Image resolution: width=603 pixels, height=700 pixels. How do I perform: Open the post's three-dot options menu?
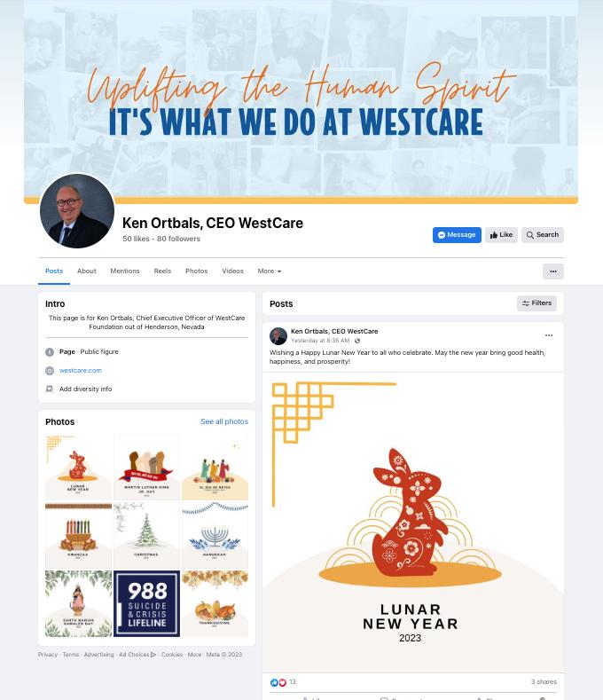click(x=549, y=335)
